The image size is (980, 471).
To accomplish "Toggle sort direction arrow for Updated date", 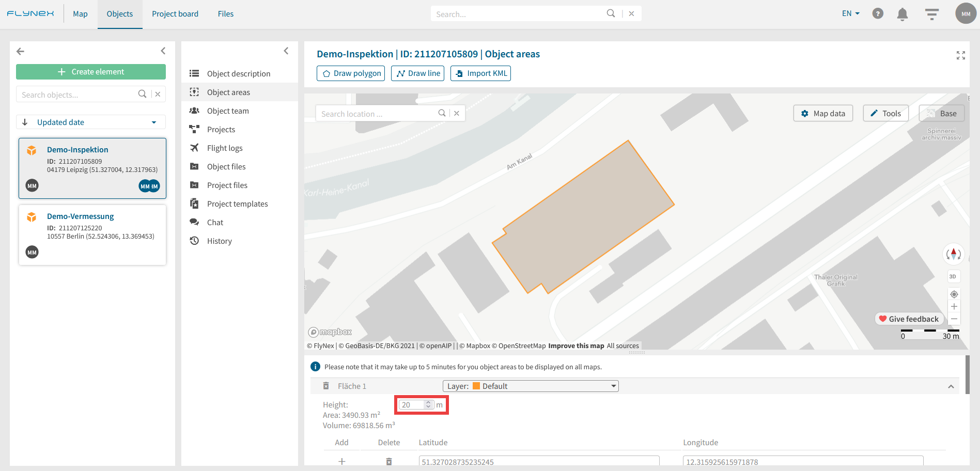I will click(25, 122).
